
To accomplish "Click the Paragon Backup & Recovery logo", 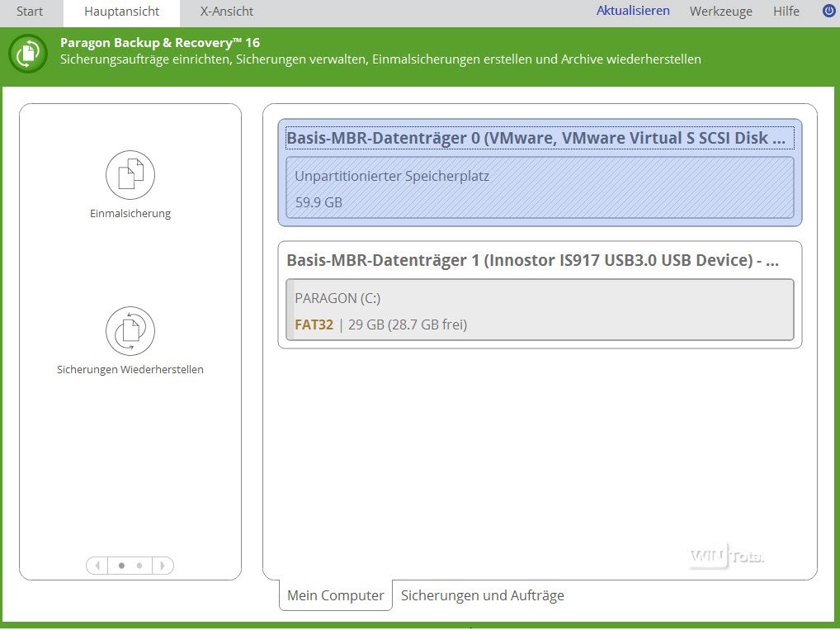I will 28,54.
